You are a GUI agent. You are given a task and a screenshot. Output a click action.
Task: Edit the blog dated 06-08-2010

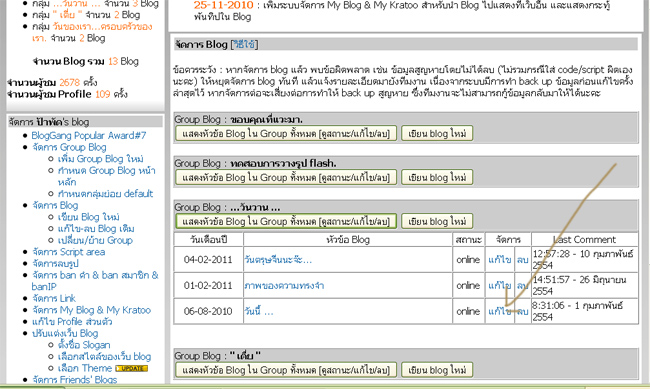pyautogui.click(x=500, y=311)
